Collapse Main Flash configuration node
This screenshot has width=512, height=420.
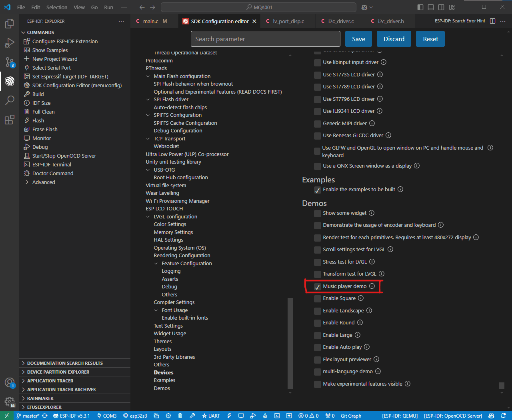click(148, 76)
